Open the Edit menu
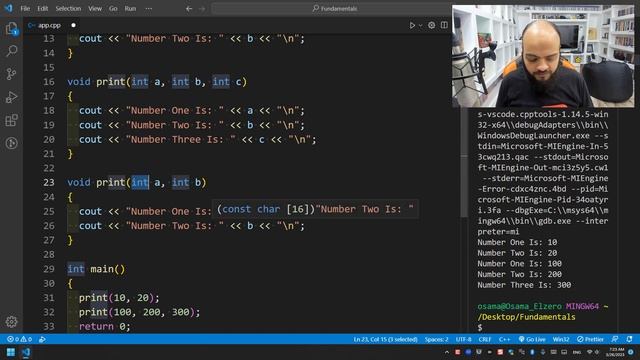The height and width of the screenshot is (360, 640). 43,8
